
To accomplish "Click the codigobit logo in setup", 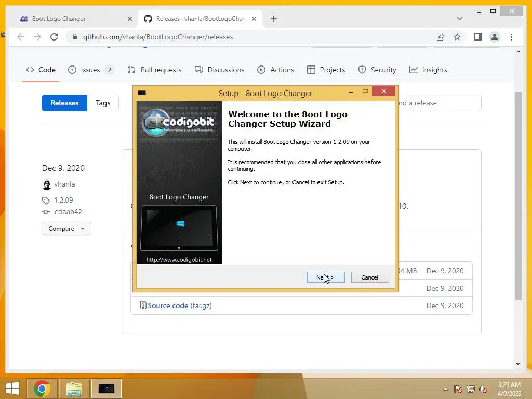I will [x=179, y=122].
